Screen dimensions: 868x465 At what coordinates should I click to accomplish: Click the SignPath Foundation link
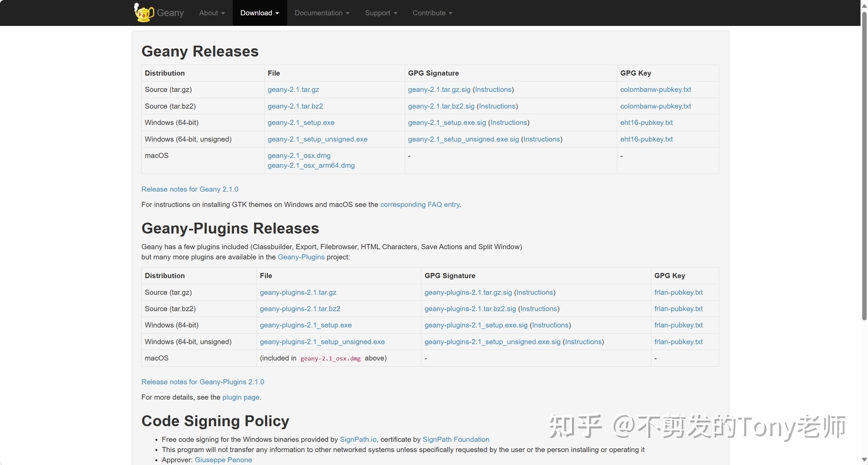[456, 439]
